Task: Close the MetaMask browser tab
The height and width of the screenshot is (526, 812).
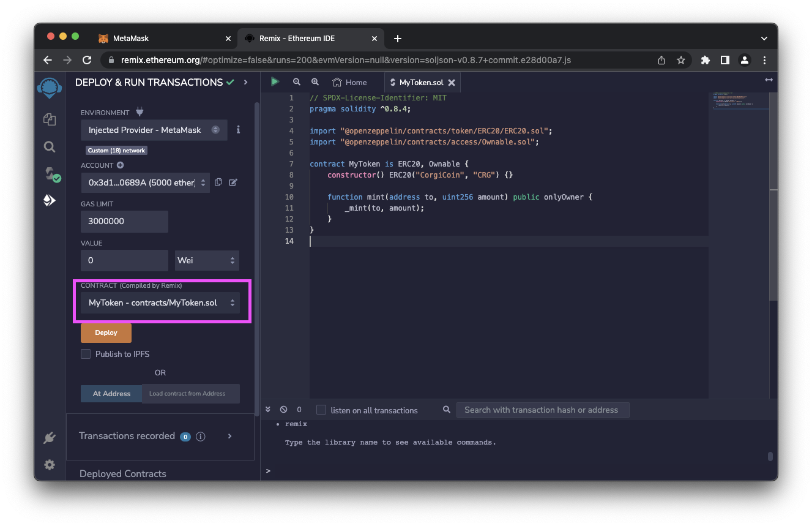Action: pyautogui.click(x=228, y=38)
